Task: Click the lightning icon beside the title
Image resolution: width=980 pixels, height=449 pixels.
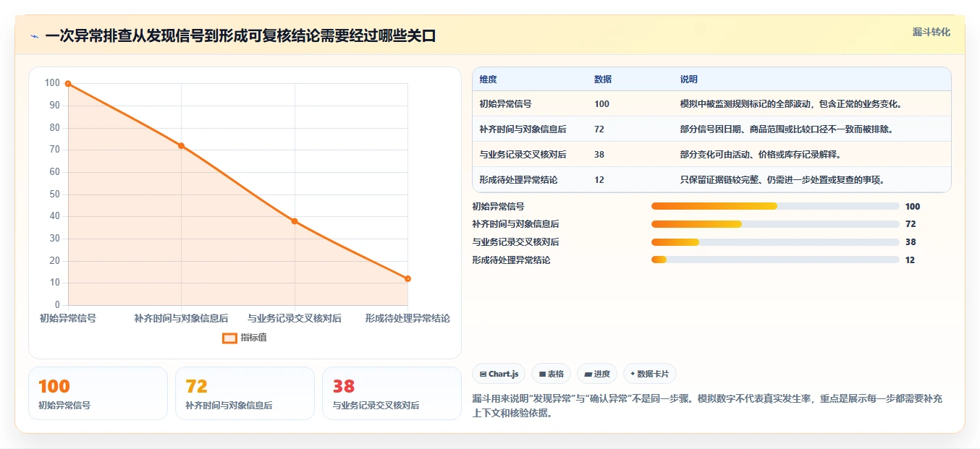Action: pos(34,36)
